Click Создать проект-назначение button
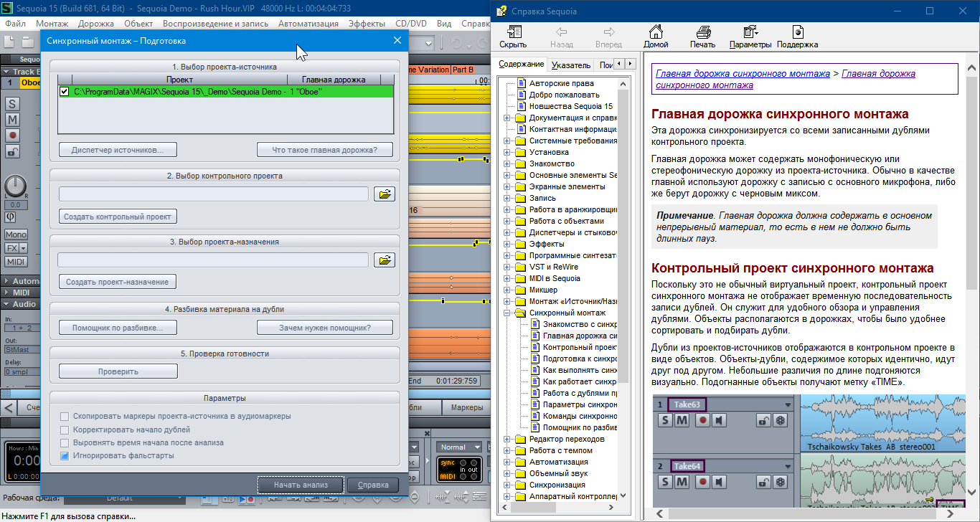 tap(118, 282)
